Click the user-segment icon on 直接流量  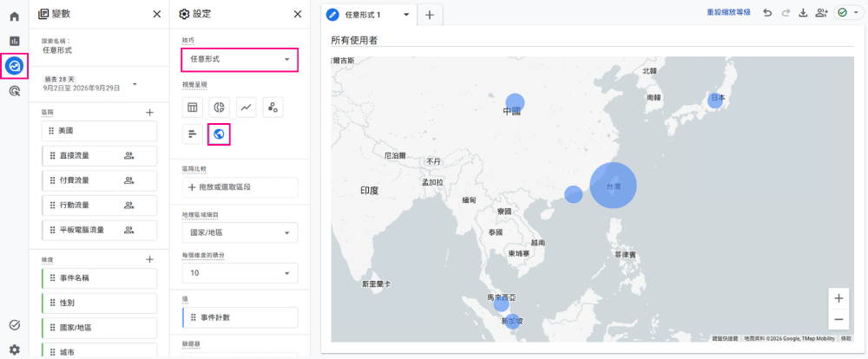coord(129,156)
